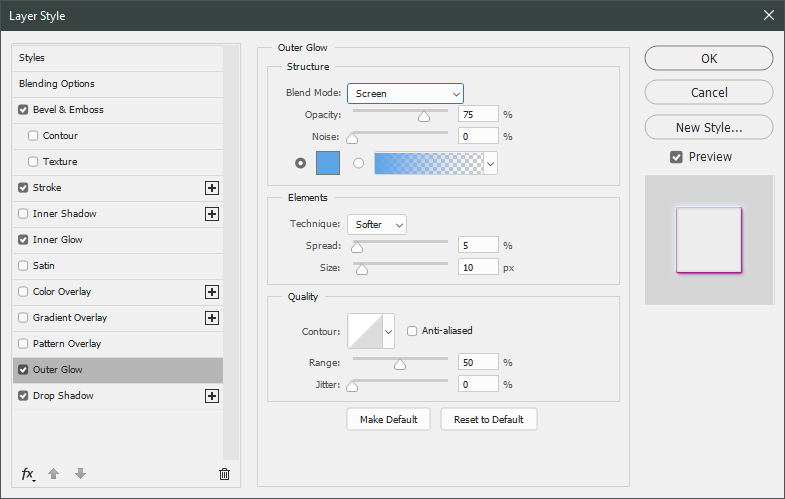This screenshot has height=499, width=785.
Task: Open the Blend Mode dropdown
Action: tap(405, 94)
